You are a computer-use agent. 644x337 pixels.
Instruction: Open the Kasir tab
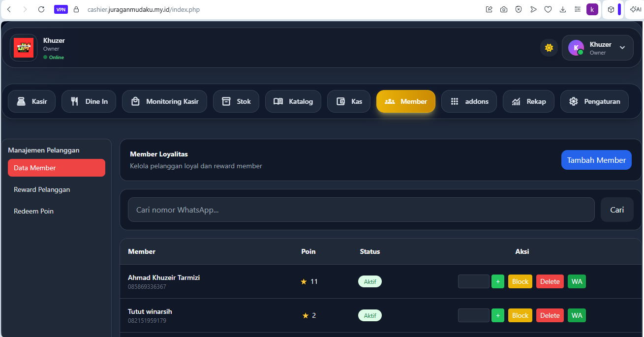[32, 101]
